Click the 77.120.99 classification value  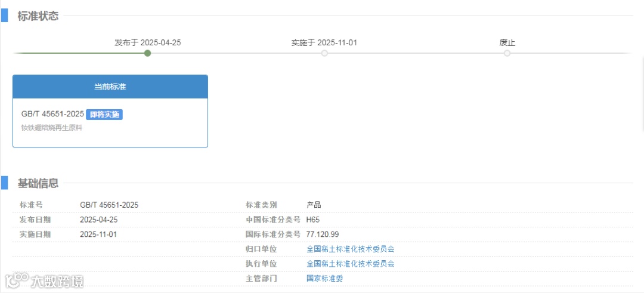tap(323, 235)
